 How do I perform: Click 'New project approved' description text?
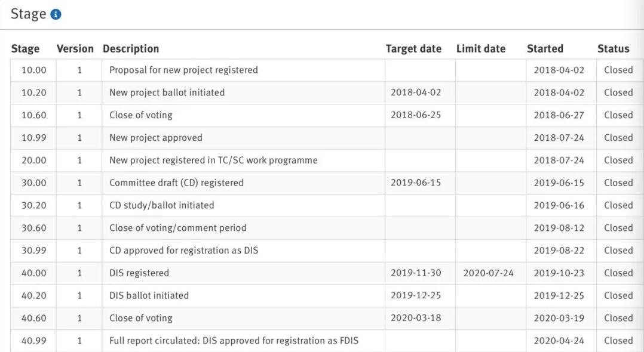(156, 138)
